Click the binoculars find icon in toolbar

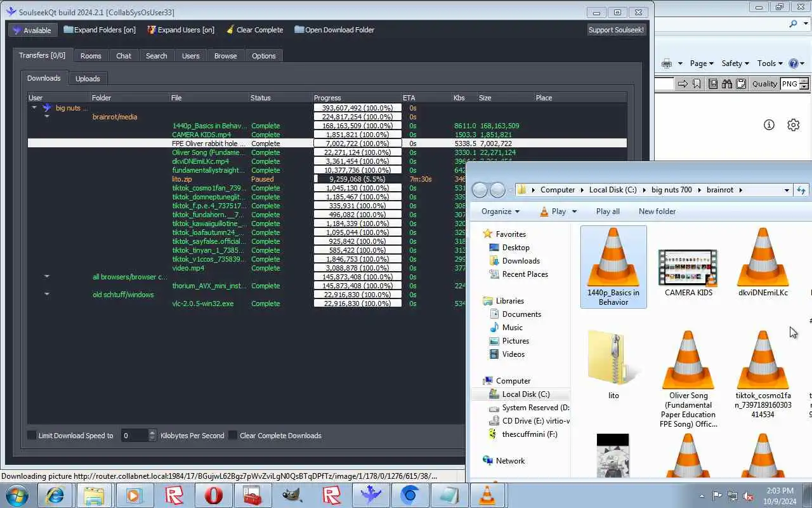coord(727,84)
